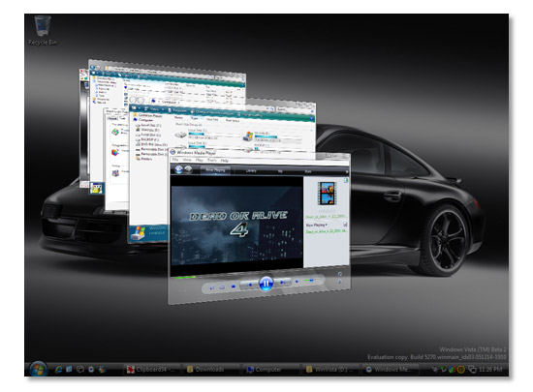Seek using the green progress bar

pyautogui.click(x=184, y=277)
